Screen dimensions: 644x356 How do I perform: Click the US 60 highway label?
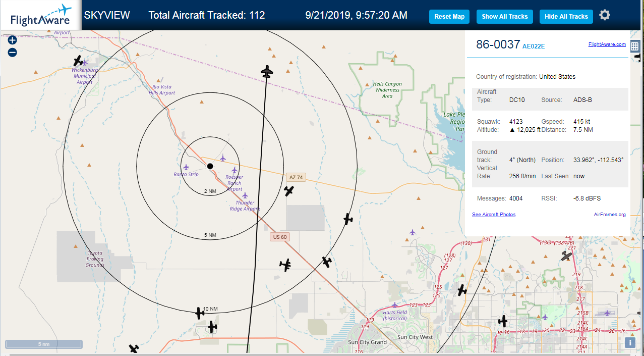coord(280,237)
